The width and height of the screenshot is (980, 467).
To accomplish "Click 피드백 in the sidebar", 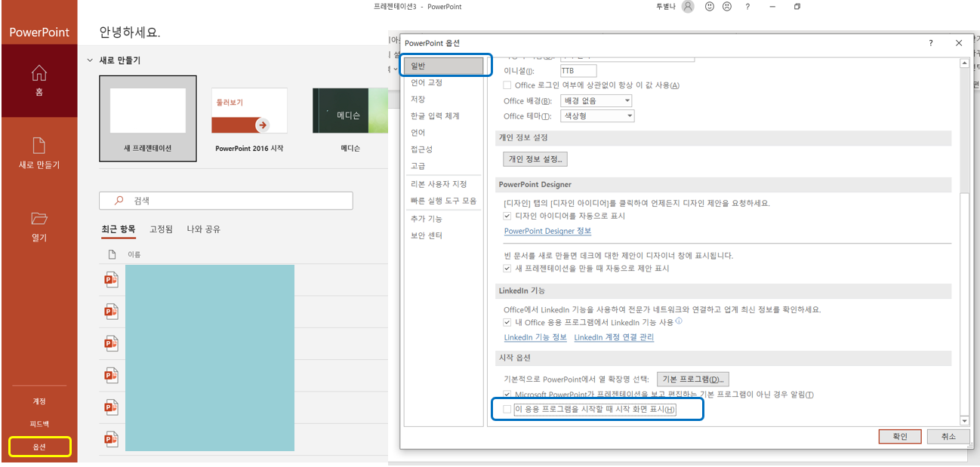I will [39, 424].
